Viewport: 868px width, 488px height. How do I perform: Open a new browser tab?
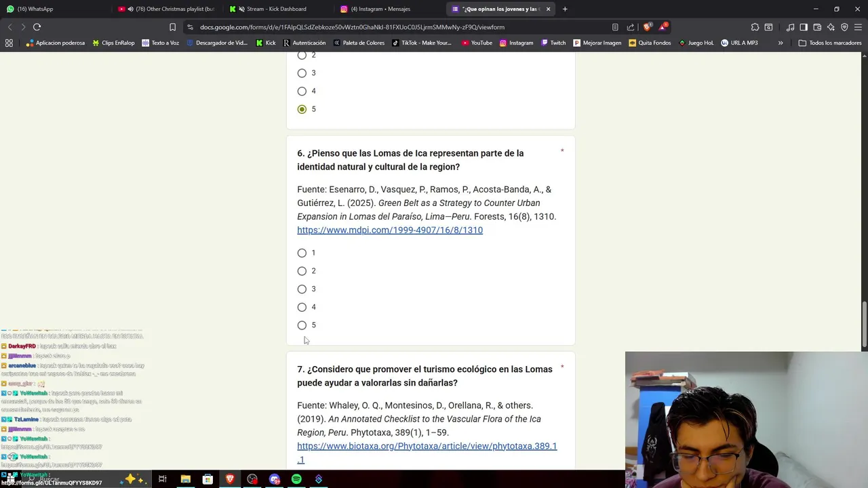[x=565, y=9]
